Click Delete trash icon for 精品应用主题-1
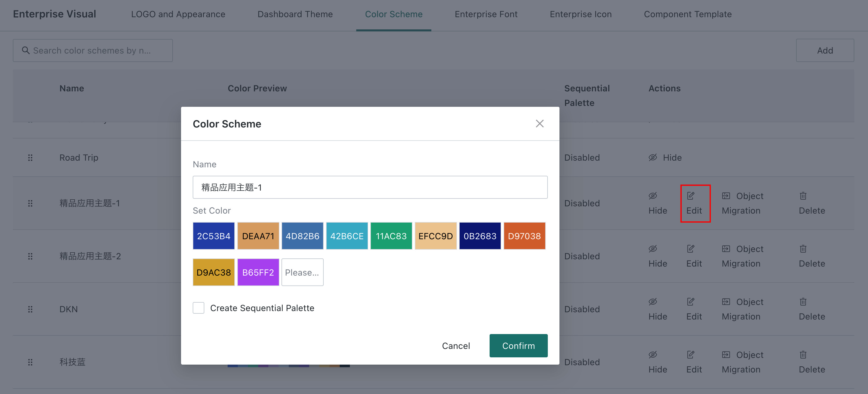The image size is (868, 394). click(x=803, y=196)
